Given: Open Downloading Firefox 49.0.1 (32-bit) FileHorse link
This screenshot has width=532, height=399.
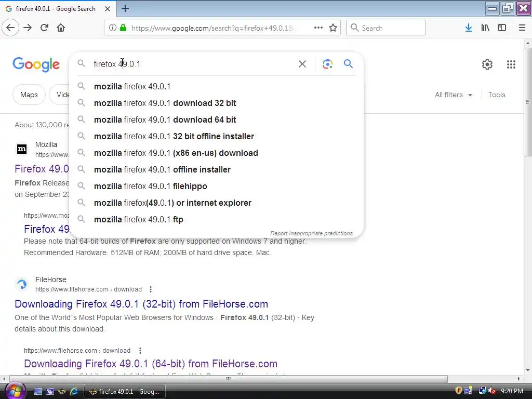Looking at the screenshot, I should point(141,304).
